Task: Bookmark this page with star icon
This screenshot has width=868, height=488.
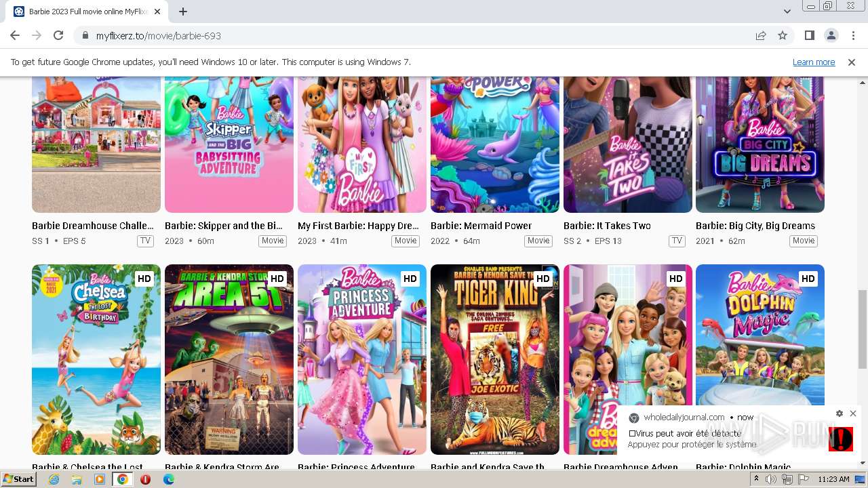Action: [x=783, y=35]
